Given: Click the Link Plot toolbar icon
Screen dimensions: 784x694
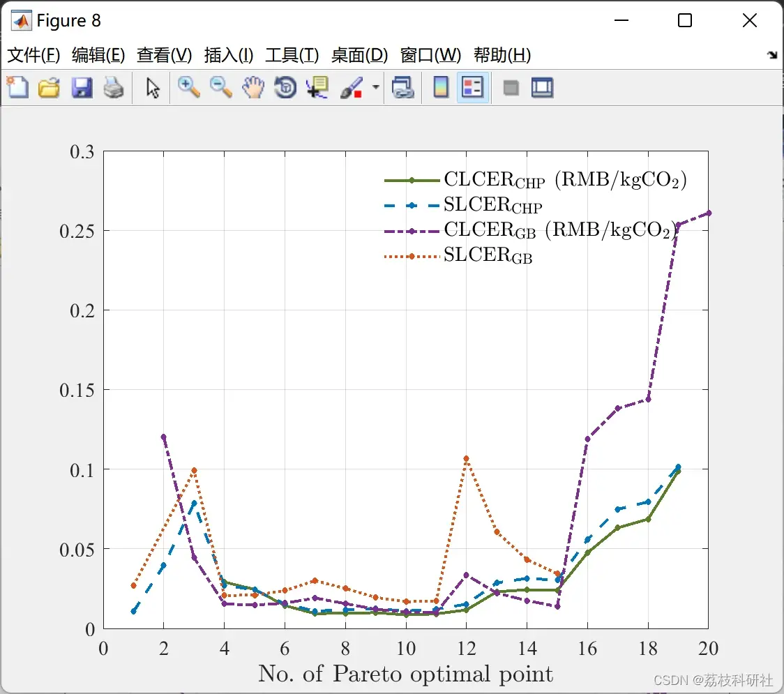Looking at the screenshot, I should tap(403, 87).
